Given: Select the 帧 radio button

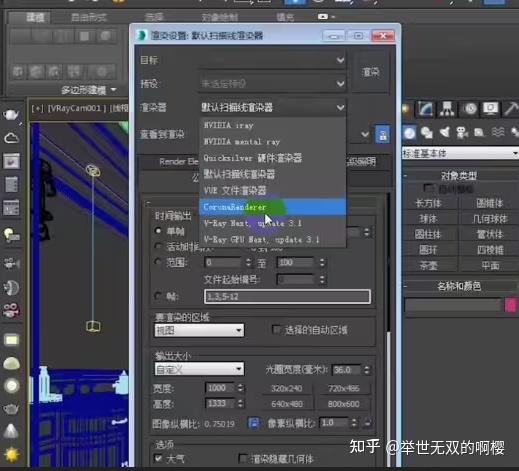Looking at the screenshot, I should (158, 296).
